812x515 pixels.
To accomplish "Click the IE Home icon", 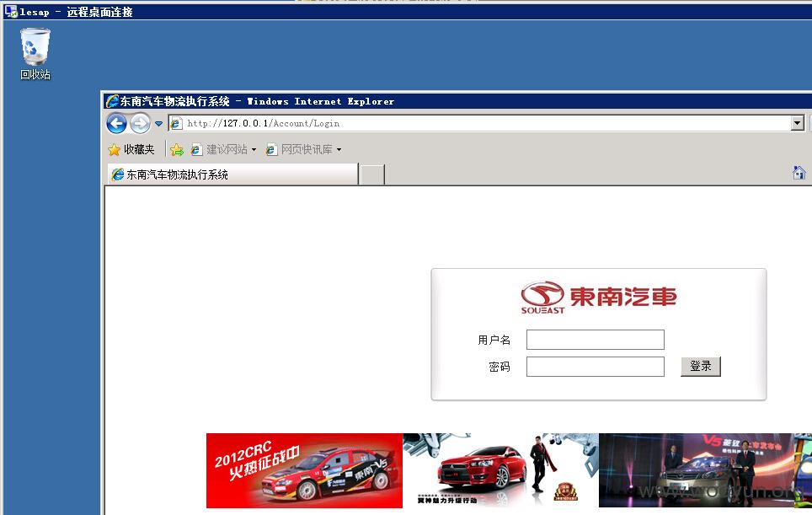I will point(799,173).
